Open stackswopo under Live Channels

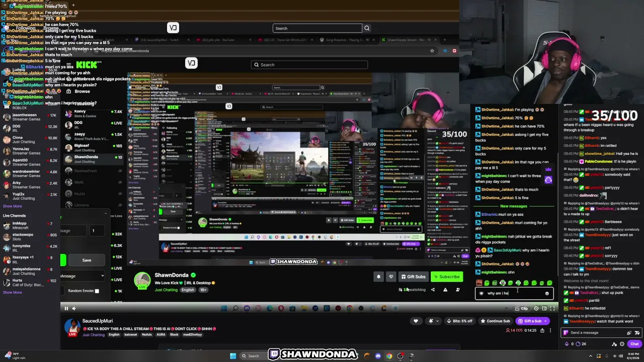(x=30, y=237)
